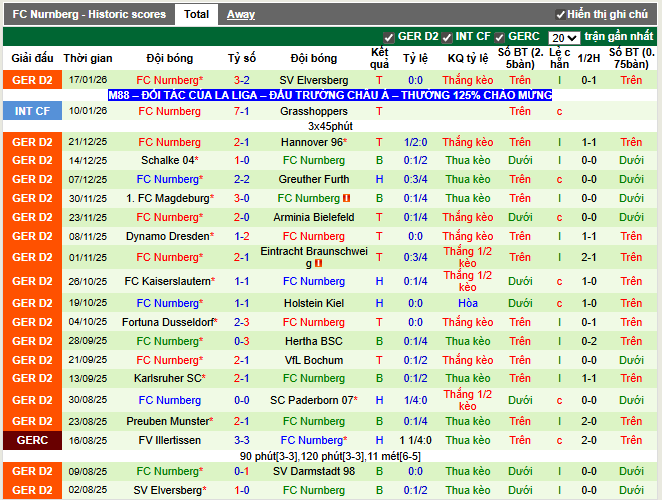Select the INT CF league label
This screenshot has height=500, width=662.
(x=33, y=111)
